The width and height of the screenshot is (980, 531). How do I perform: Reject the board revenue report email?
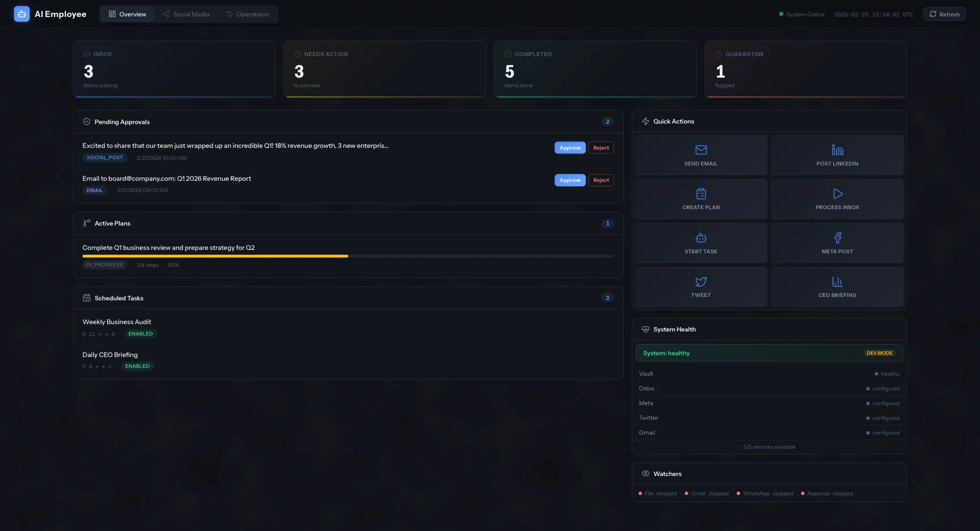click(601, 180)
